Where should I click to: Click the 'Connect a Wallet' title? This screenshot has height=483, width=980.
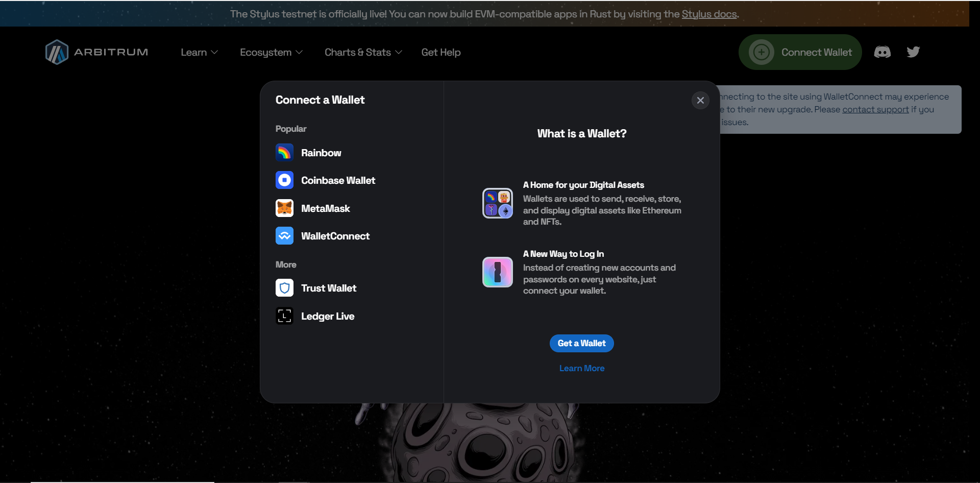(x=320, y=100)
